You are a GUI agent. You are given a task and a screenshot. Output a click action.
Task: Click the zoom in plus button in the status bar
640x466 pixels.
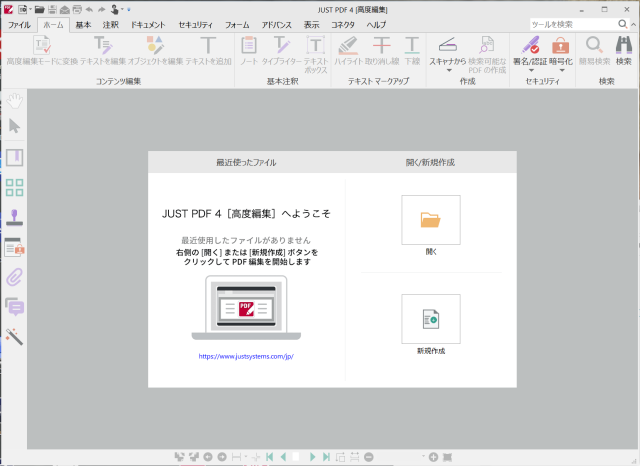click(433, 457)
